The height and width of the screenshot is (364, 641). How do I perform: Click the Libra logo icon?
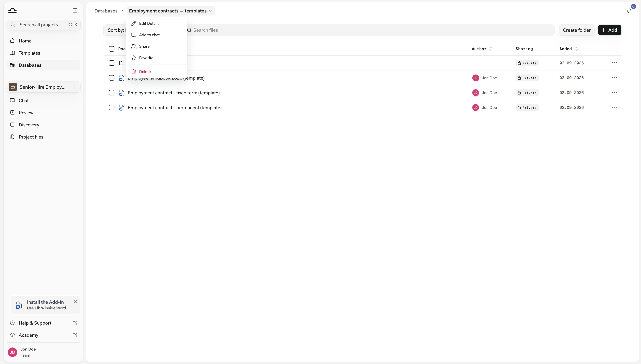12,10
